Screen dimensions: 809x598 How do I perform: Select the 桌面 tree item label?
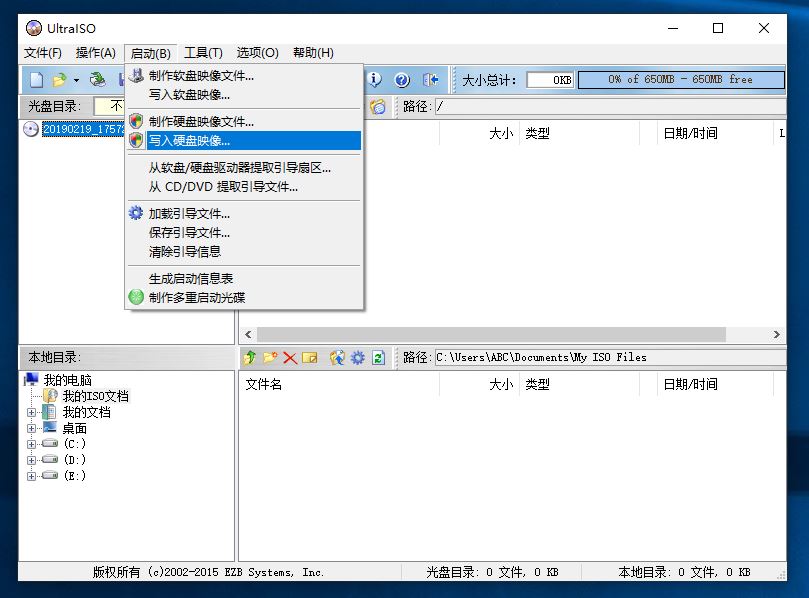[75, 428]
